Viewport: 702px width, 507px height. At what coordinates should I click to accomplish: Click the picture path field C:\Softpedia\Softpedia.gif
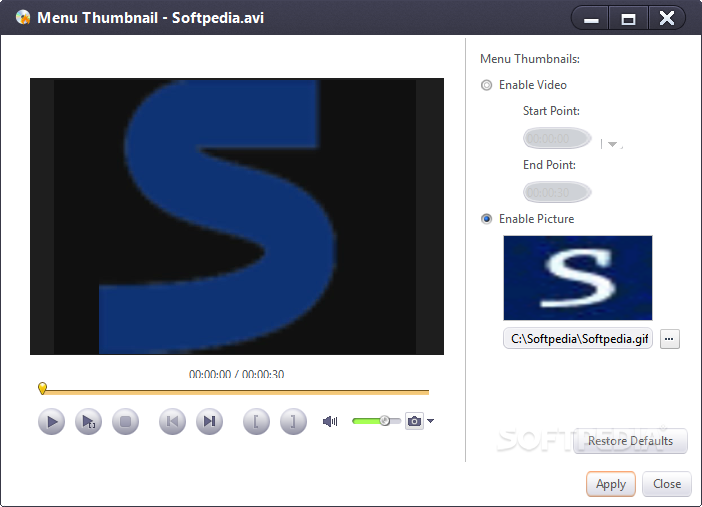578,339
